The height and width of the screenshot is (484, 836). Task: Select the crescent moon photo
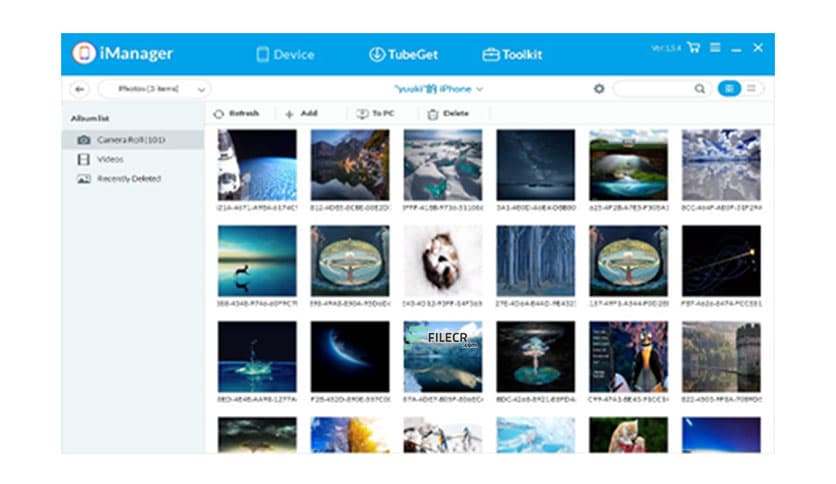(x=350, y=357)
